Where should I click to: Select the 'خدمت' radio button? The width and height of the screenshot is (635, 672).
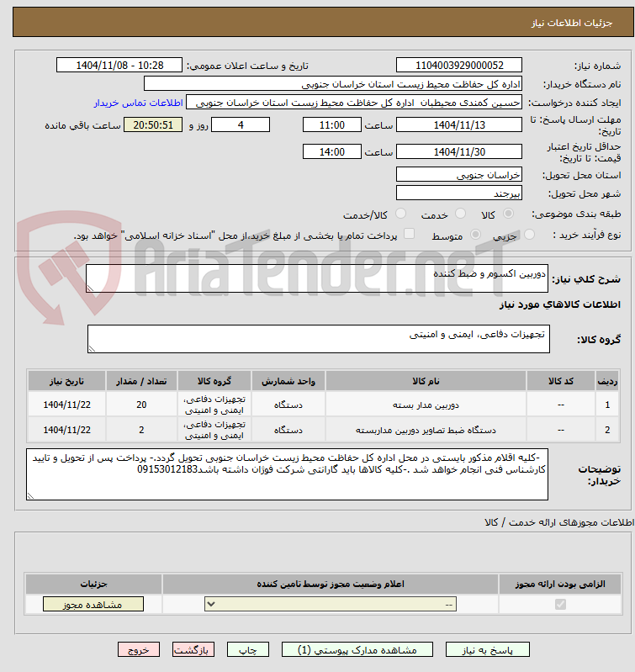click(x=460, y=214)
